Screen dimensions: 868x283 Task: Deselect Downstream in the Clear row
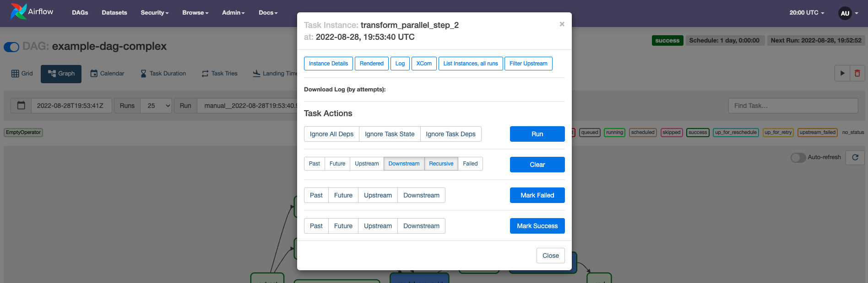[x=404, y=164]
